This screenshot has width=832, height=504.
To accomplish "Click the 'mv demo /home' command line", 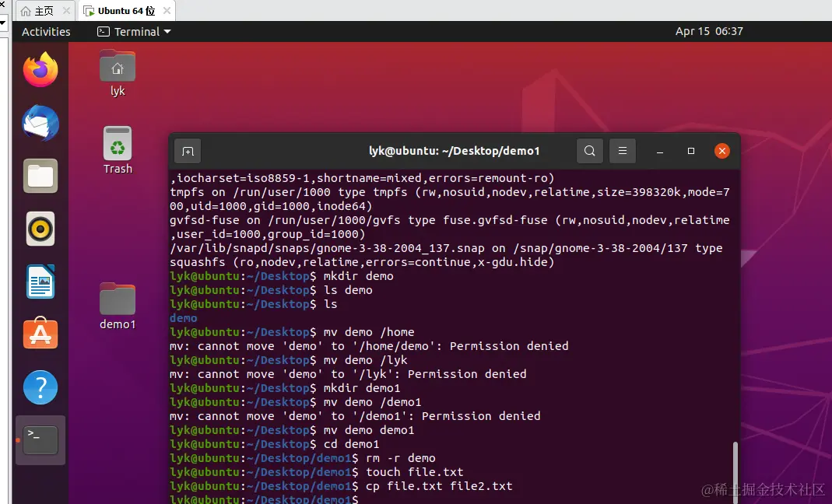I will coord(292,332).
